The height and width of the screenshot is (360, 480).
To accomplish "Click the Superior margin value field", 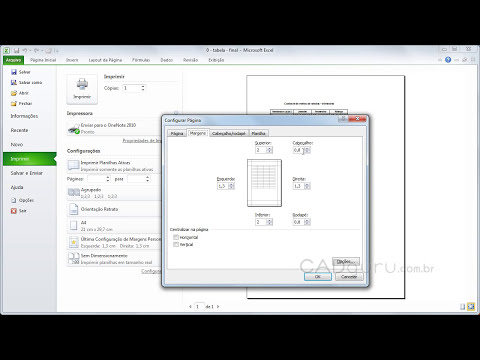I will (261, 150).
